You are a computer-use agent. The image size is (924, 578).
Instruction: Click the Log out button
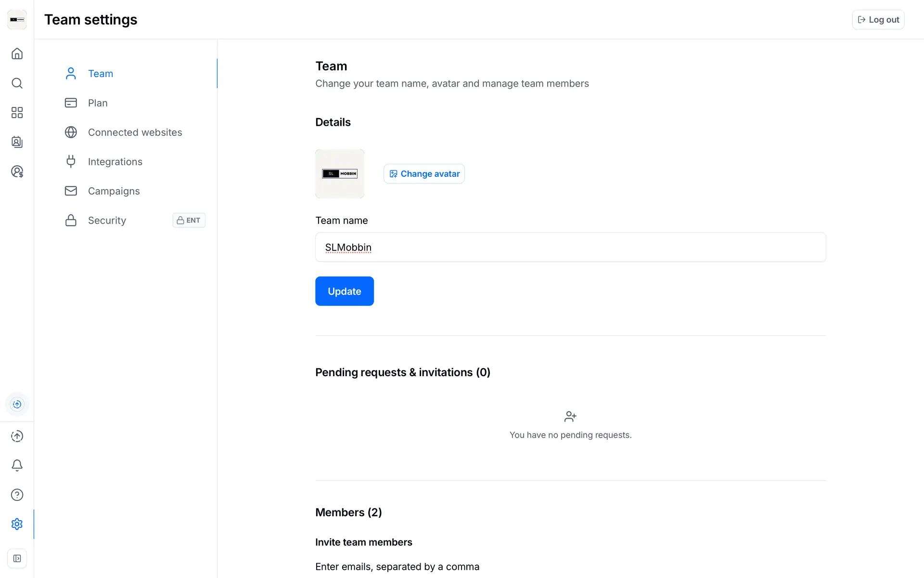(x=878, y=20)
